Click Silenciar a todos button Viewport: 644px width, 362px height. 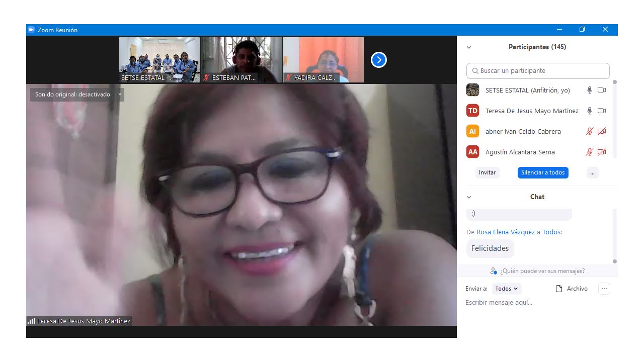[x=543, y=172]
